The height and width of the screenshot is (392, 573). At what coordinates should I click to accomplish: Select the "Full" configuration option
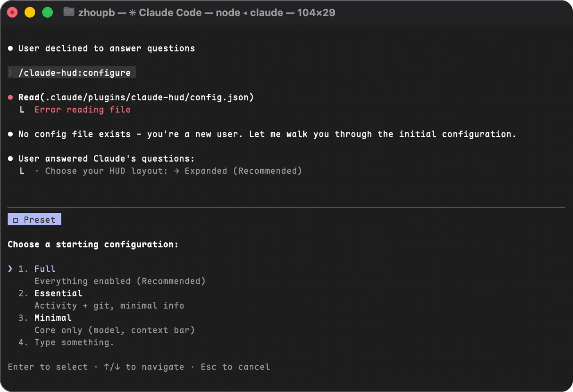(x=45, y=269)
